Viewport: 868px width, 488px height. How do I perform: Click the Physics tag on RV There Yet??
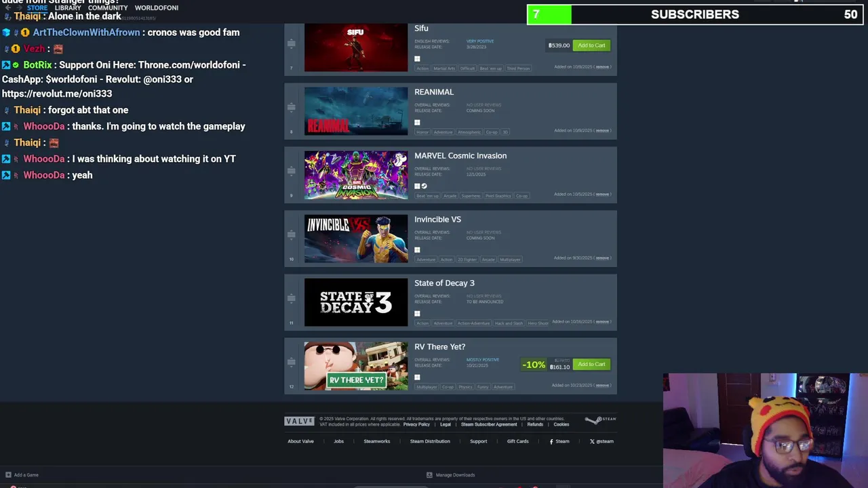click(x=465, y=387)
